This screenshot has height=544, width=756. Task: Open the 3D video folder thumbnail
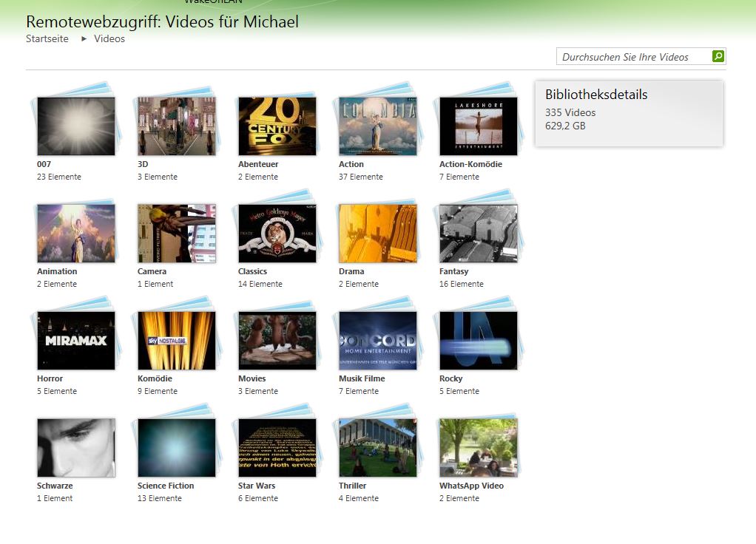click(177, 126)
